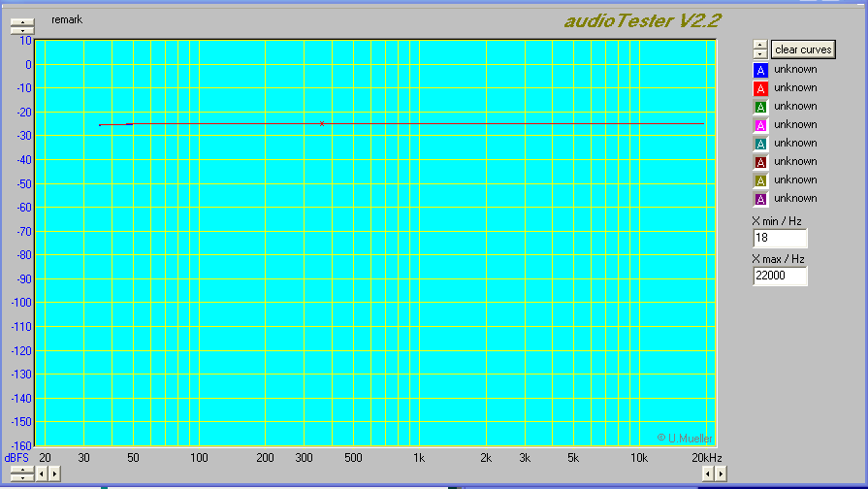Select the purple curve A swatch
This screenshot has height=489, width=868.
tap(760, 199)
